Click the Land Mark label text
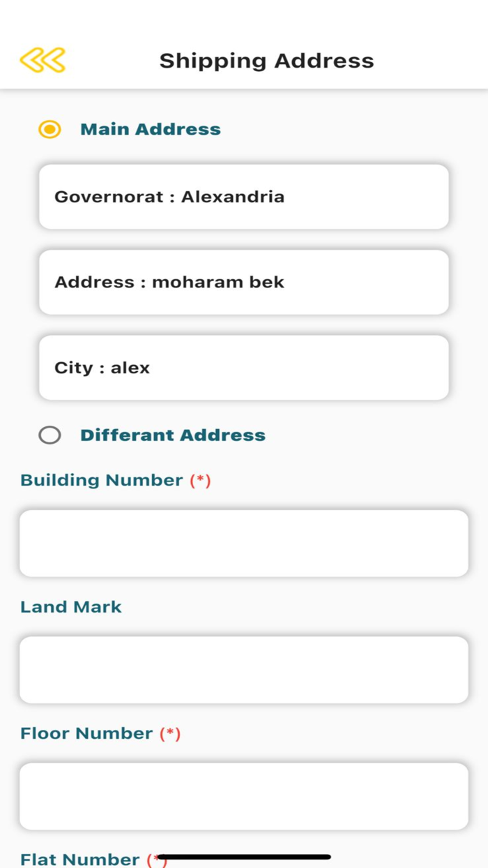 (70, 606)
